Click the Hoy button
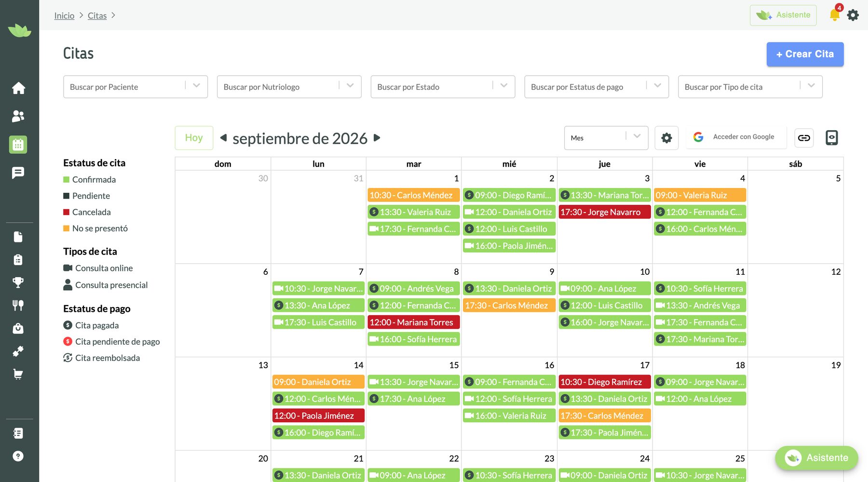The width and height of the screenshot is (868, 482). (x=194, y=138)
